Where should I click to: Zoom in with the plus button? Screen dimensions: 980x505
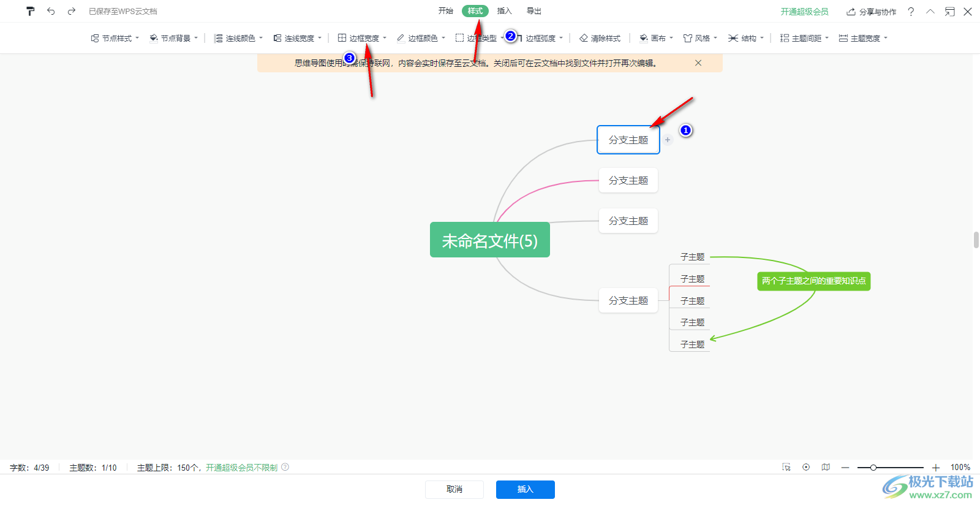935,468
